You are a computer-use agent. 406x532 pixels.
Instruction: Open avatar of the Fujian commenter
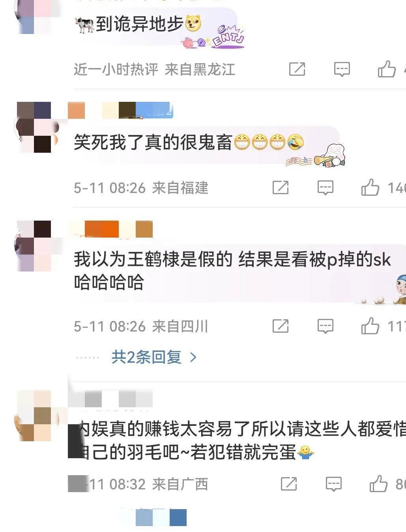tap(35, 127)
